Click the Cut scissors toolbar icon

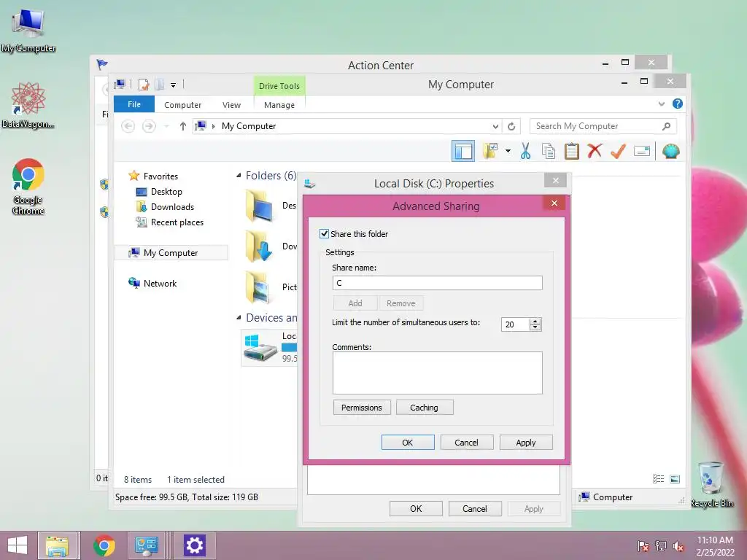[525, 152]
